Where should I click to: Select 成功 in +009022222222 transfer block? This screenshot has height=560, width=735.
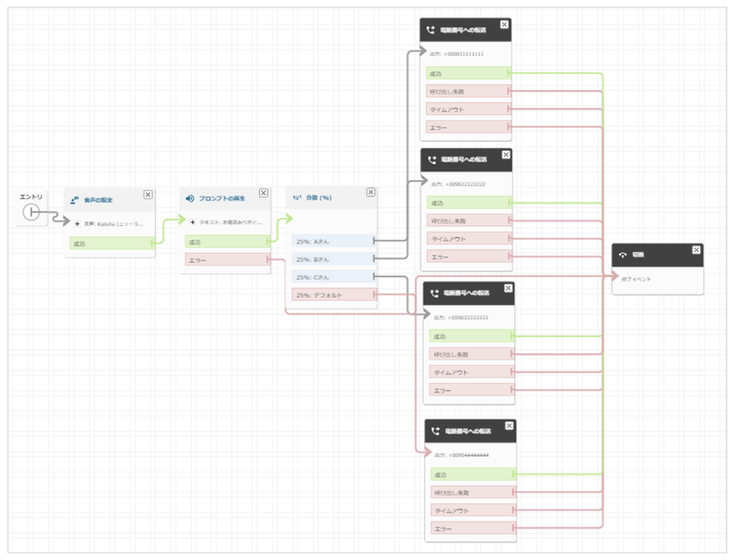pos(470,203)
